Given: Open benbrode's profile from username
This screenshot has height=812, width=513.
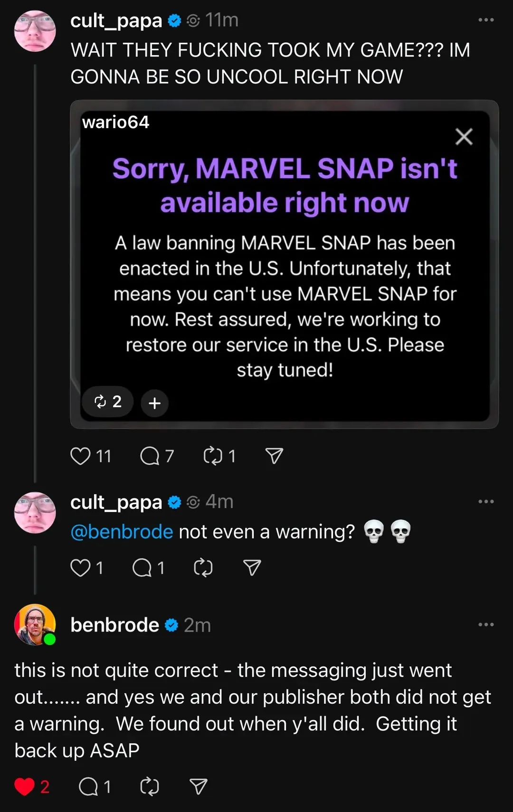Looking at the screenshot, I should (x=114, y=625).
